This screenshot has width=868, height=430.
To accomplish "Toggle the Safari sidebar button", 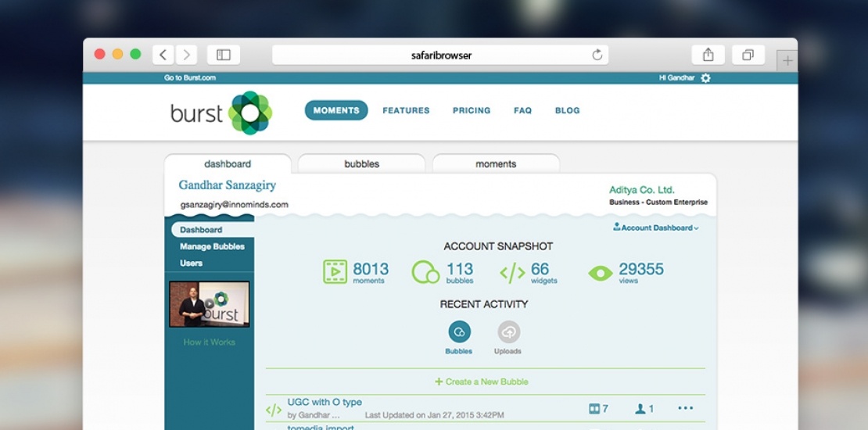I will 223,55.
